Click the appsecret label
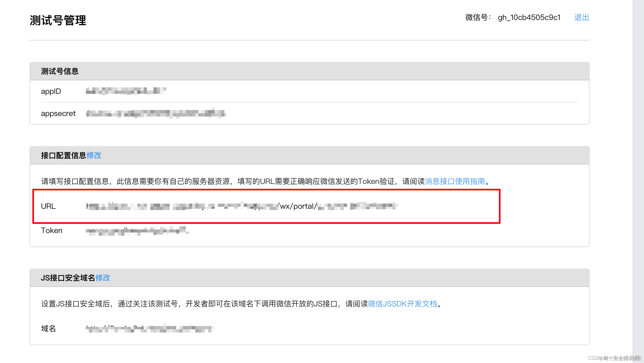Viewport: 644px width, 363px height. point(58,114)
